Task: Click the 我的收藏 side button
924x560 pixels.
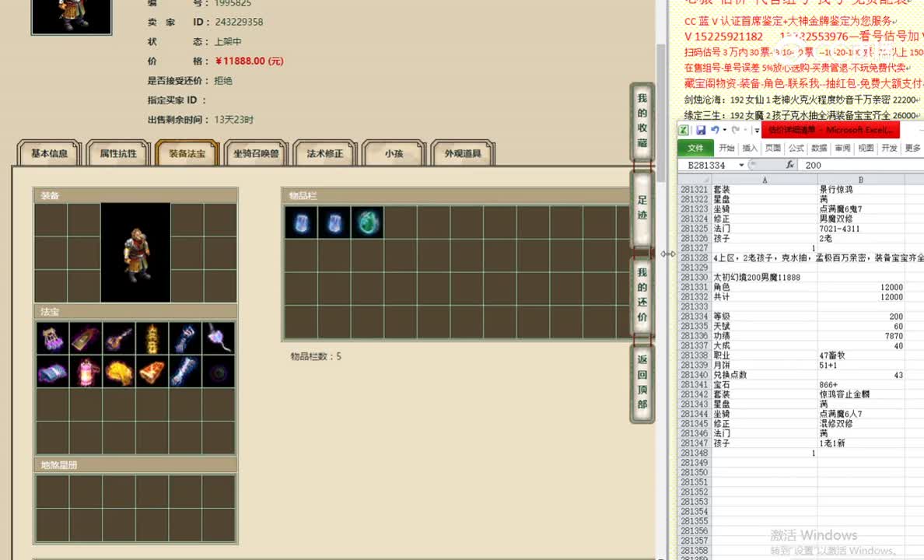Action: coord(642,121)
